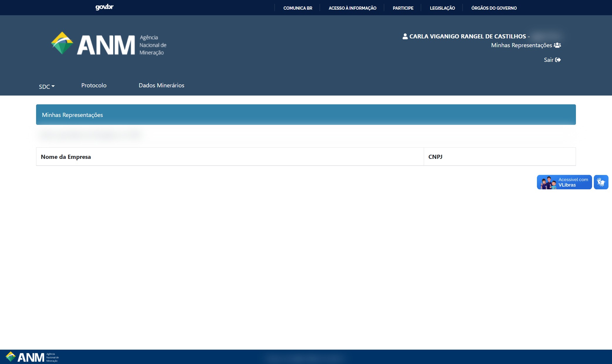Open the Acessível com VLibras widget
Screen dimensions: 612x364
click(x=564, y=182)
